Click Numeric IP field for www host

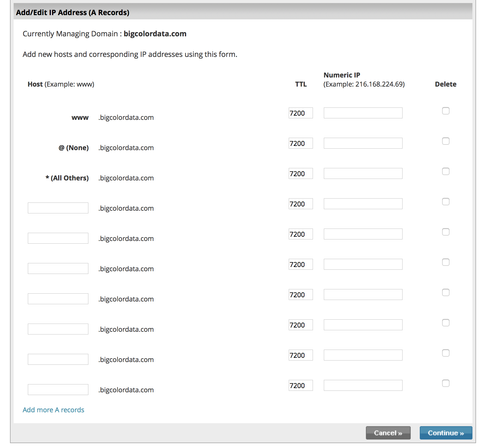[x=363, y=113]
